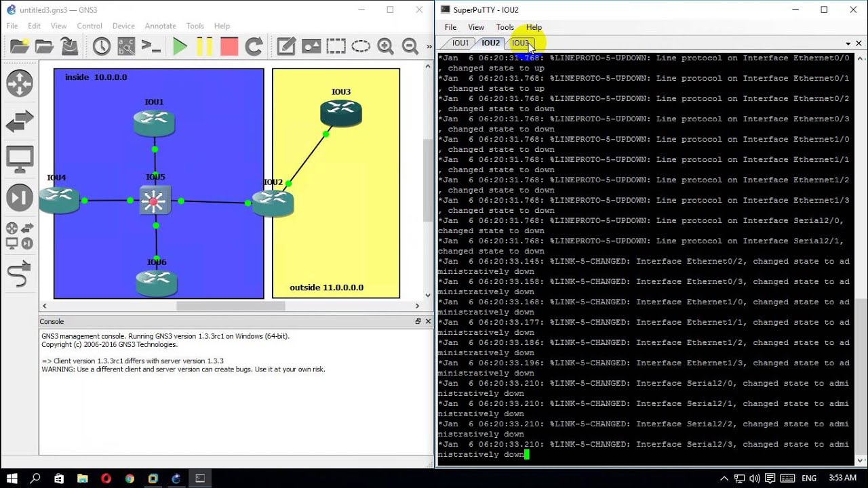Click the Zoom out magnifier icon
868x488 pixels.
(x=410, y=46)
